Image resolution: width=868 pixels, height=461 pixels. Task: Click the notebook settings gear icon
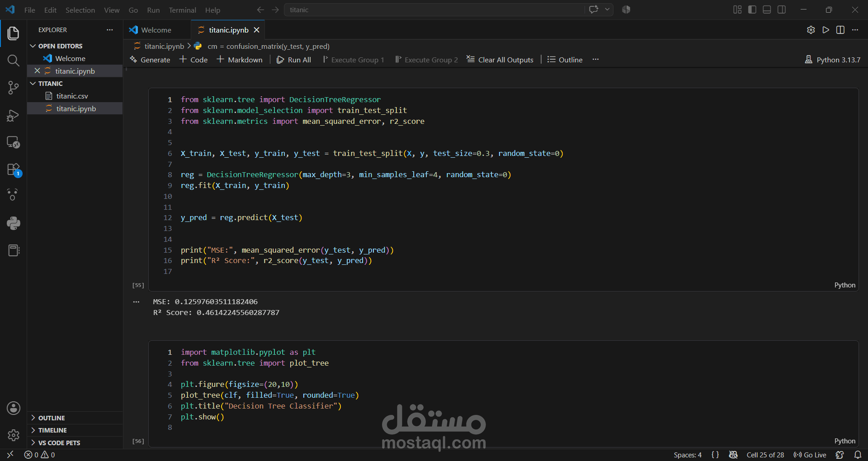pyautogui.click(x=811, y=30)
